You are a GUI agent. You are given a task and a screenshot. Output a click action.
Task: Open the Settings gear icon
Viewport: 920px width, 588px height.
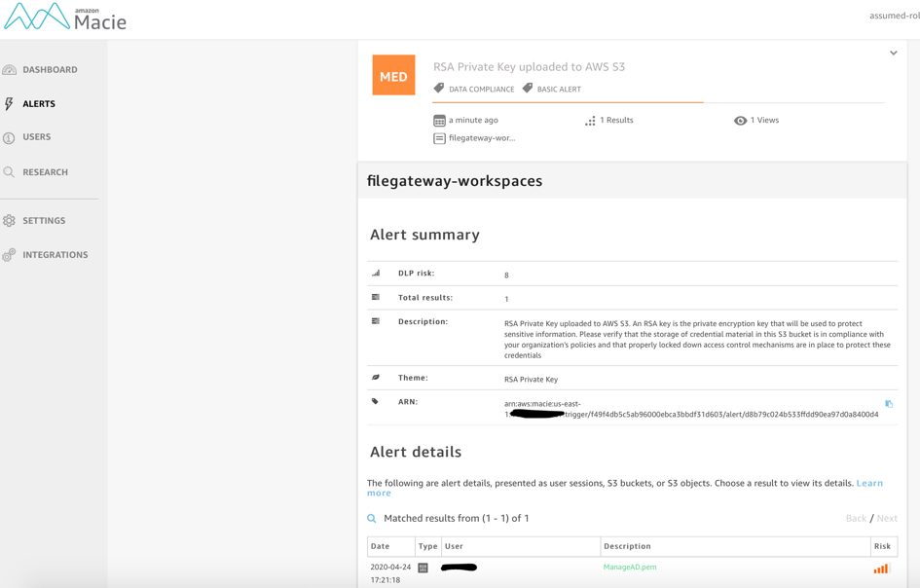9,221
